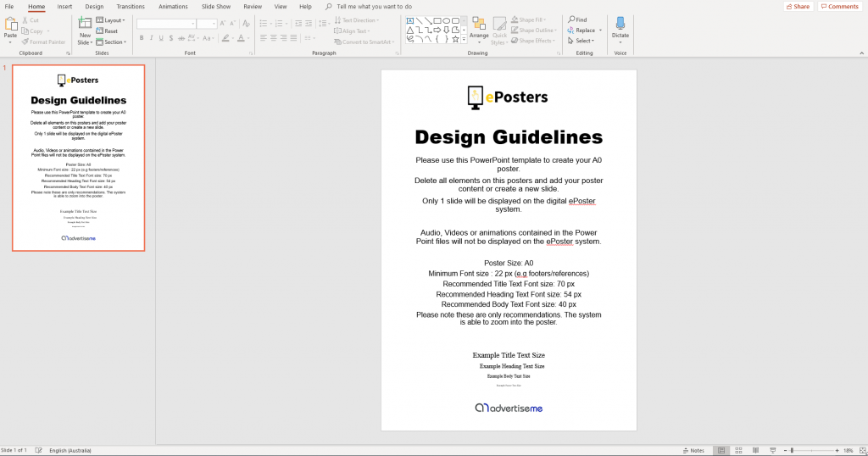Select the triangle shape in the shapes gallery
This screenshot has width=868, height=456.
(x=410, y=30)
